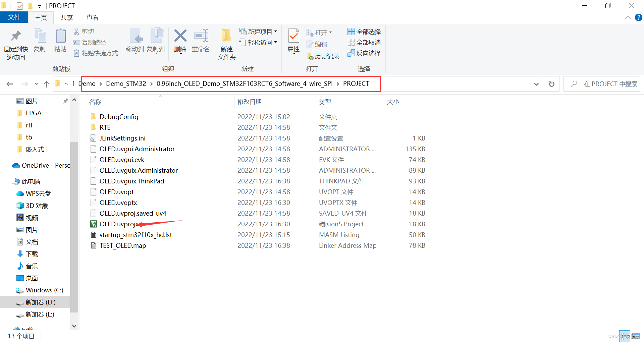
Task: Select Music in the sidebar
Action: (x=27, y=266)
